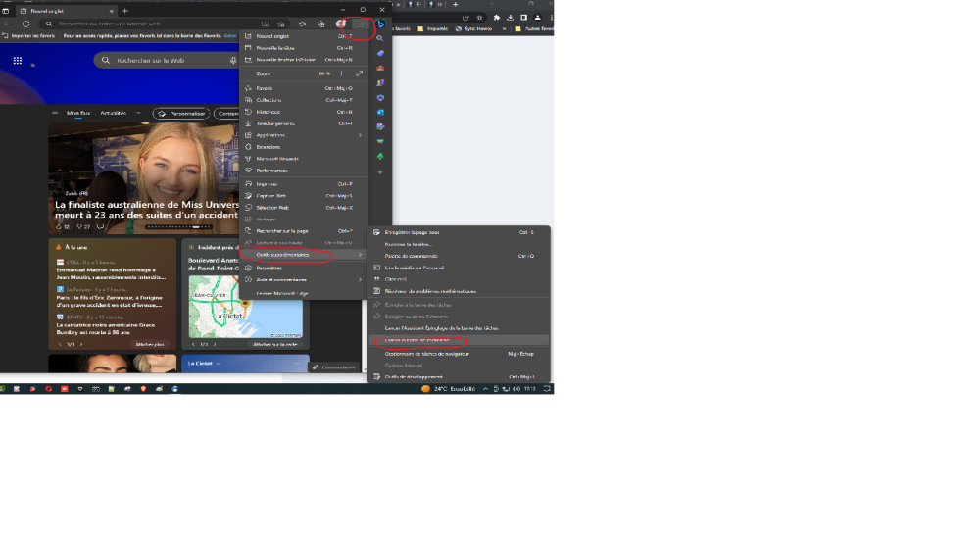Click Chrome's bookmark star icon

(x=479, y=18)
